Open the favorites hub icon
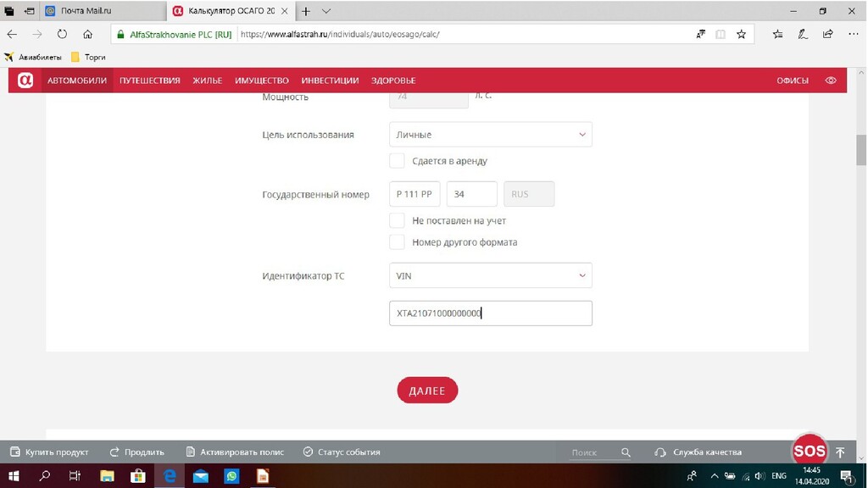The width and height of the screenshot is (868, 488). pos(778,34)
